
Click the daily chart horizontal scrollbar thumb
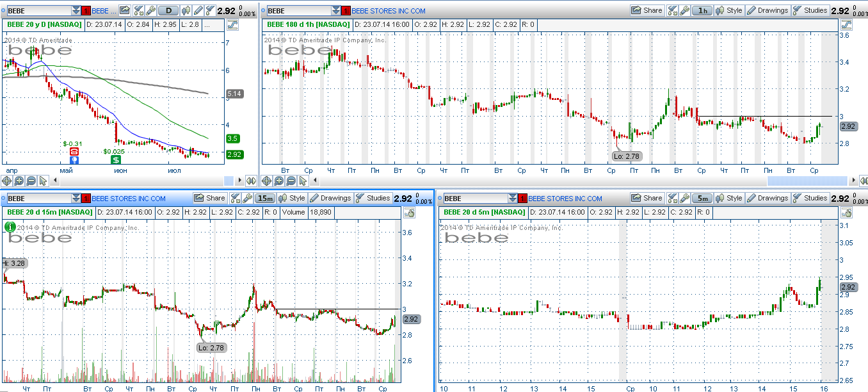229,181
